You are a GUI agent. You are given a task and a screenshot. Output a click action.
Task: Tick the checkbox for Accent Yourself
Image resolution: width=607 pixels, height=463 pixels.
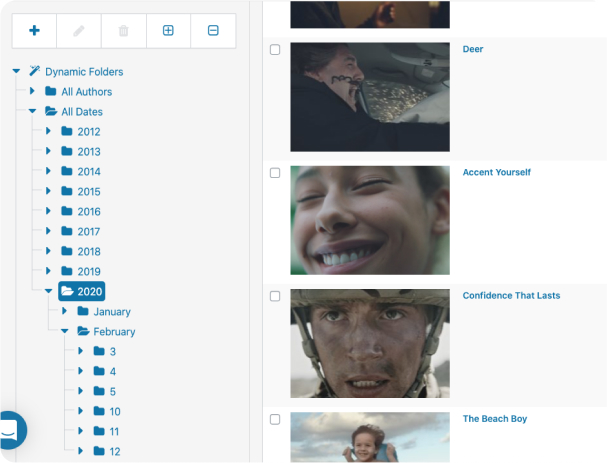point(275,173)
